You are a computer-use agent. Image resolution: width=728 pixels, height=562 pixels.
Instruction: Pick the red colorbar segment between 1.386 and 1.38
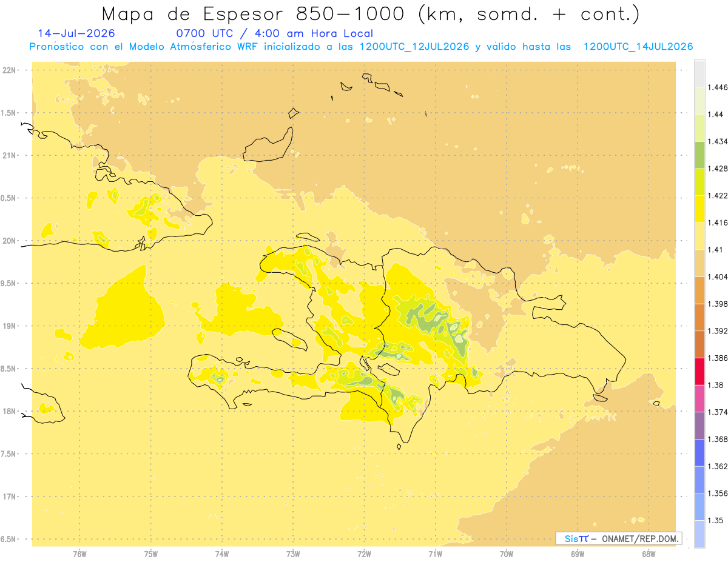[x=699, y=372]
